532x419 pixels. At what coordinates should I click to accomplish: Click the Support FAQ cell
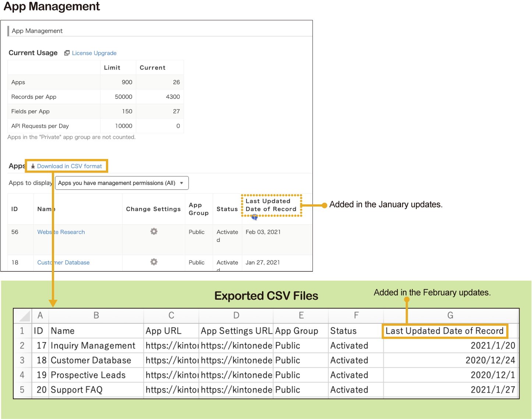pyautogui.click(x=77, y=390)
